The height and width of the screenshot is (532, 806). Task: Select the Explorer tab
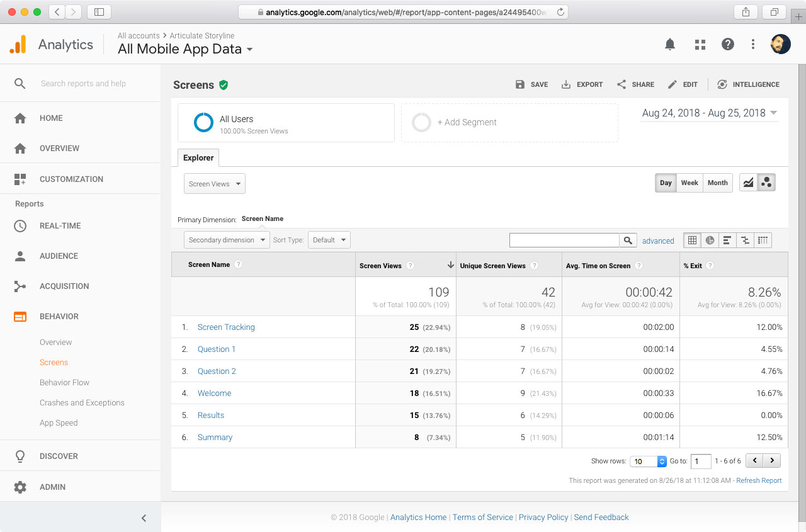coord(198,158)
